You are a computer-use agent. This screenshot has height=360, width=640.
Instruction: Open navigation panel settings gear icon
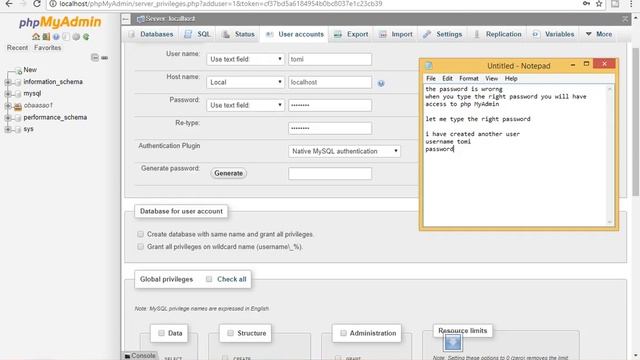click(x=76, y=37)
